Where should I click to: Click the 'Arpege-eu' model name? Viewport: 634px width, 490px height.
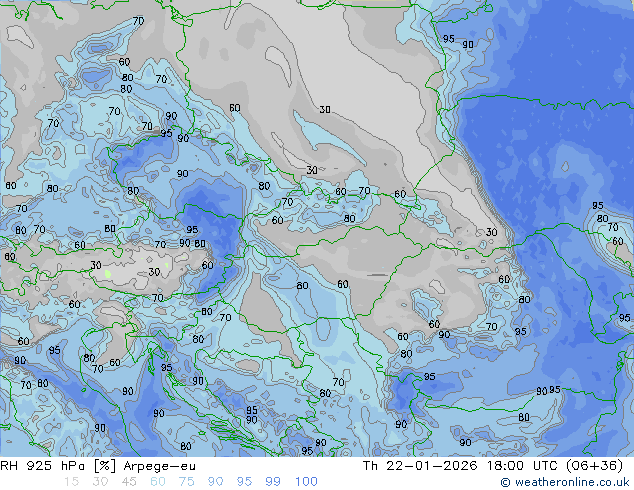pos(160,466)
